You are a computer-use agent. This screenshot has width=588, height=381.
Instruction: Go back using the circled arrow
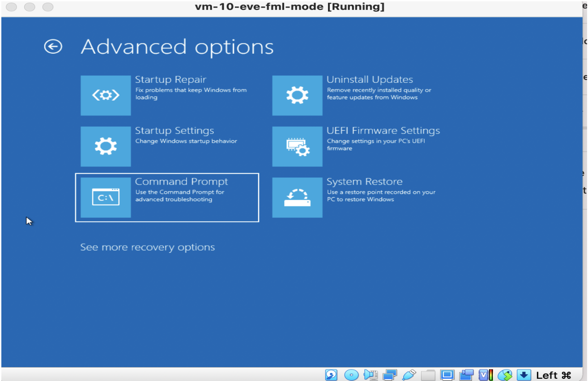[x=53, y=46]
